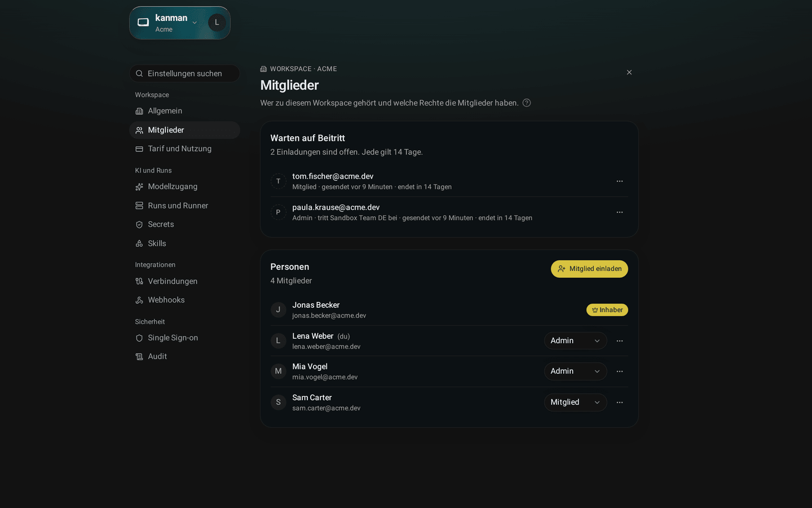This screenshot has height=508, width=812.
Task: Open more options for Sam Carter
Action: click(x=620, y=402)
